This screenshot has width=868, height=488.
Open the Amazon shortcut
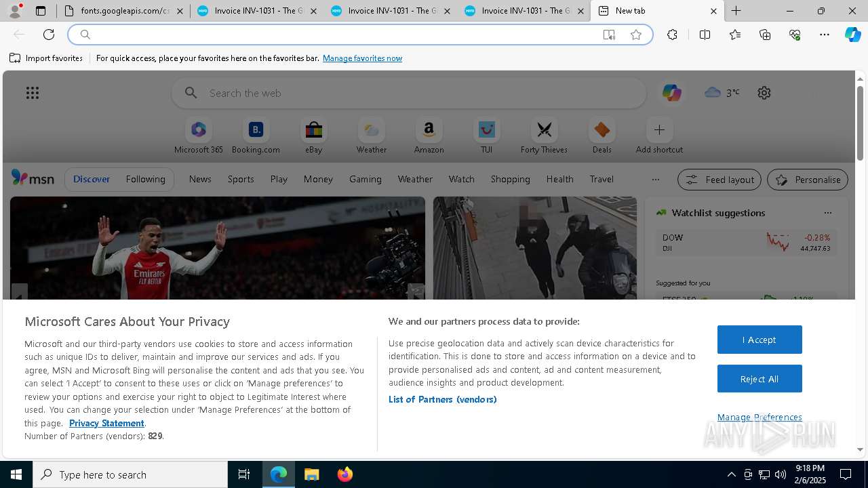429,136
